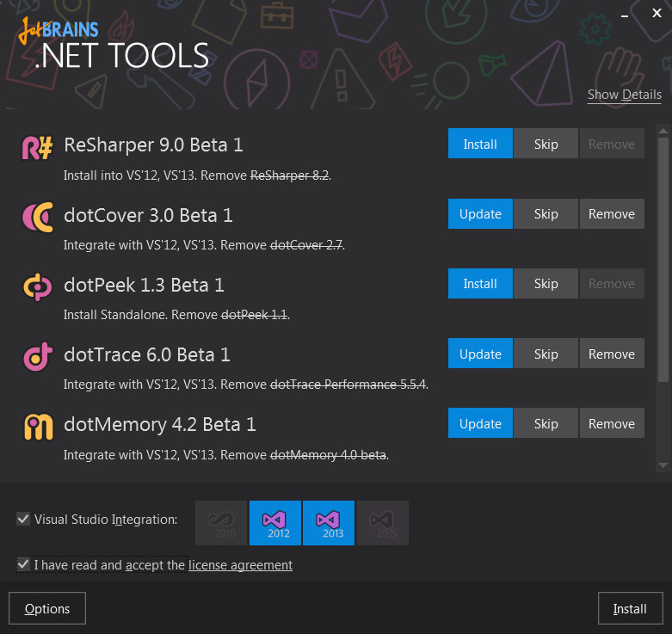Open the Options panel

pyautogui.click(x=47, y=608)
